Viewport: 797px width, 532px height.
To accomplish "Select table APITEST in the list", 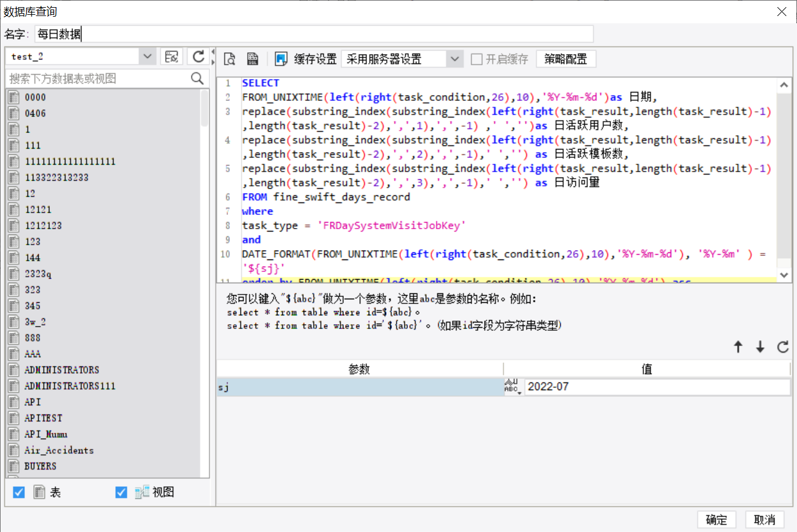I will click(43, 418).
